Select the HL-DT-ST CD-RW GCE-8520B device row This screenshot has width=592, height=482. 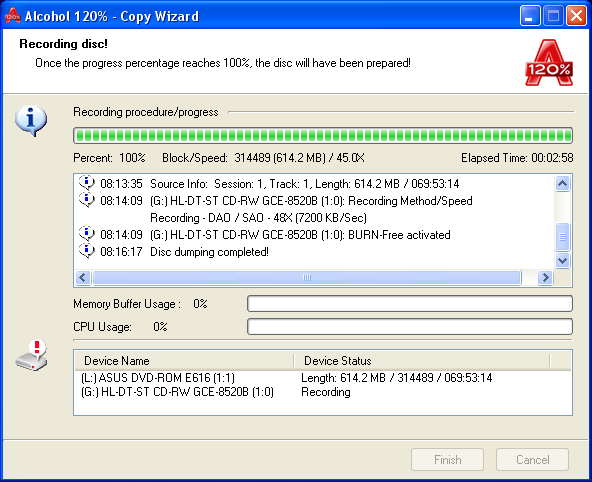(323, 392)
